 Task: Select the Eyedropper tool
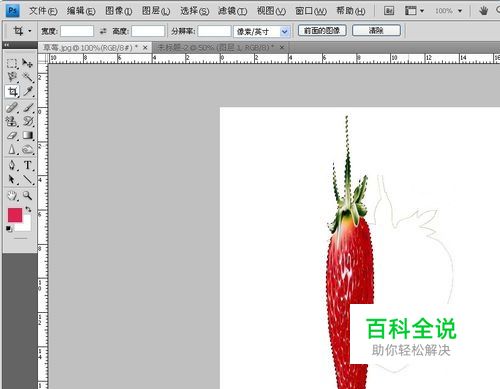(x=28, y=91)
